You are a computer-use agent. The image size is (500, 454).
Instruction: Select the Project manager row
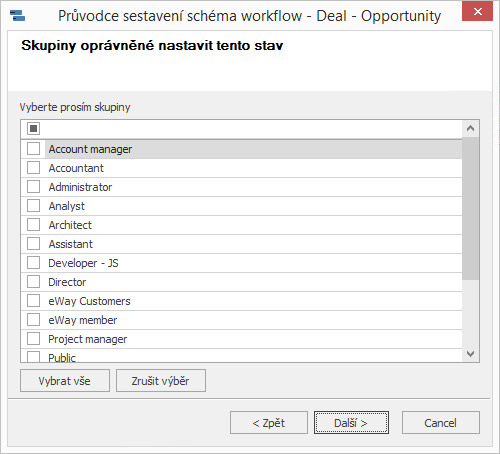[x=241, y=339]
